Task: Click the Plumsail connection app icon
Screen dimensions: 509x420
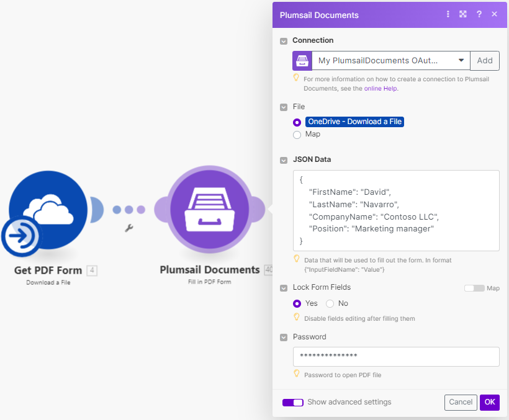Action: tap(302, 61)
